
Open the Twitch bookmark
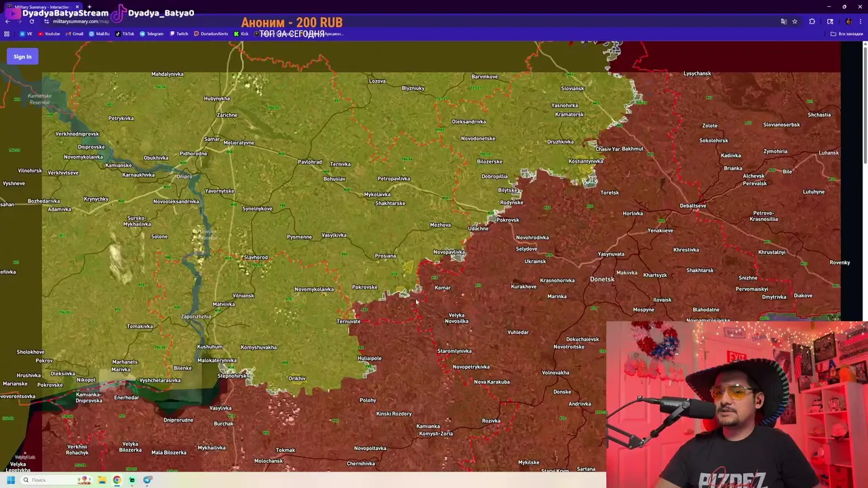(179, 34)
